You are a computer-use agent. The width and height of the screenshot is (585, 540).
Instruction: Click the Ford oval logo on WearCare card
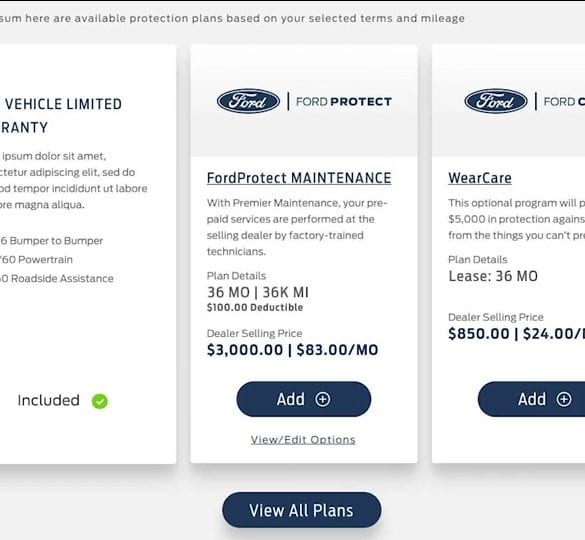click(x=496, y=101)
